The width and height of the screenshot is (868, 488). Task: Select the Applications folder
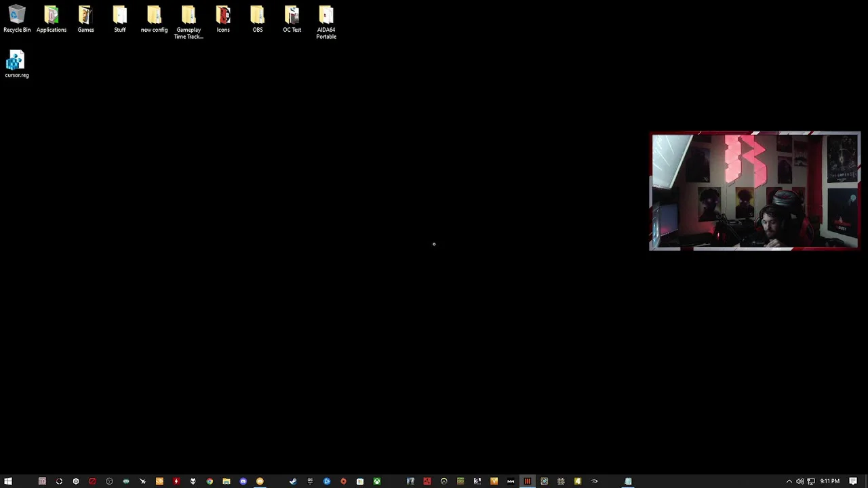tap(52, 19)
